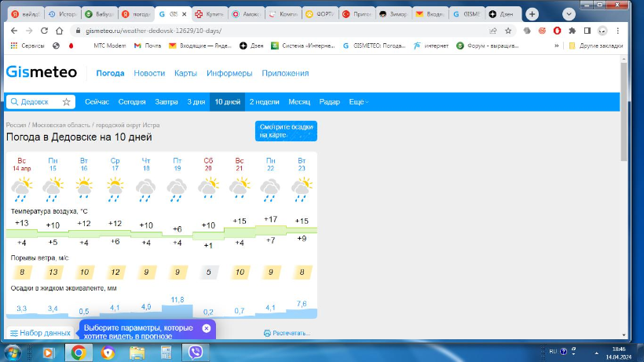Show more bookmarks with the chevron
644x362 pixels.
point(557,46)
